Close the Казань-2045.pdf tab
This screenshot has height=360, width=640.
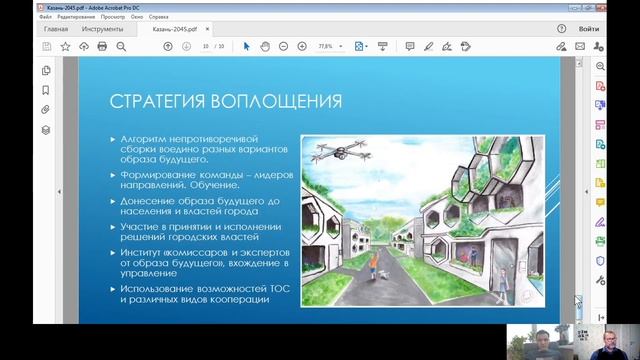tap(207, 29)
